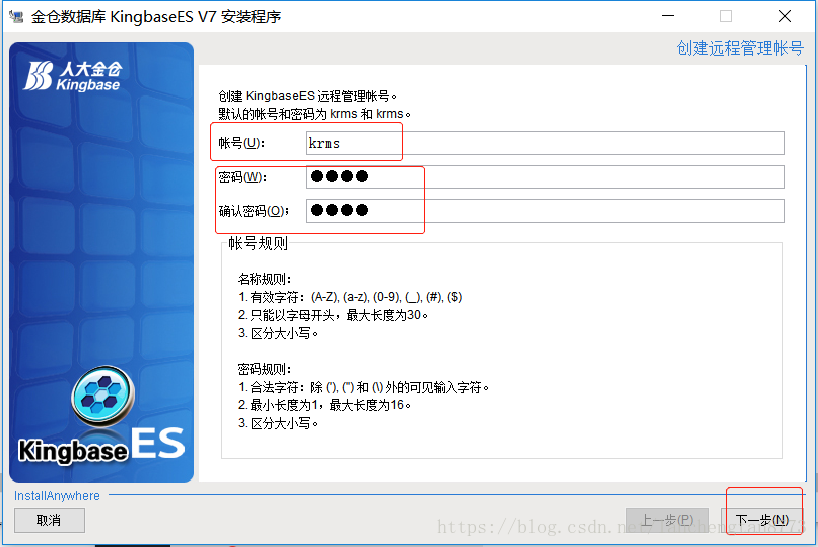Image resolution: width=818 pixels, height=547 pixels.
Task: Click the 合法字符 legal characters rule line
Action: pos(363,387)
